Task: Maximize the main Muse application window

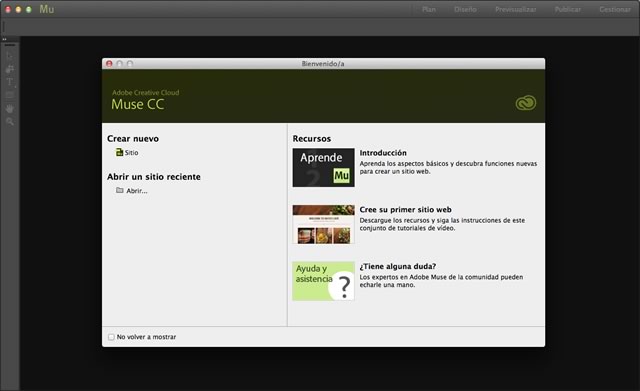Action: pos(29,9)
